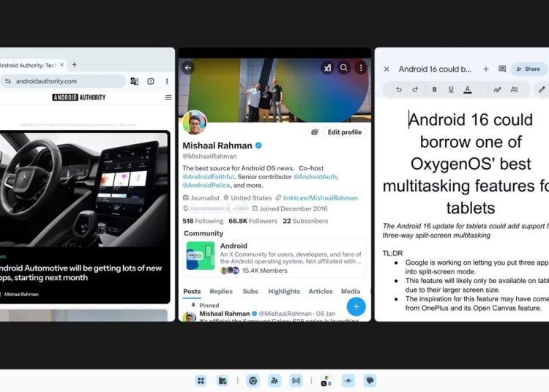
Task: Click the pinned post by Mishaal Rahman
Action: [274, 312]
